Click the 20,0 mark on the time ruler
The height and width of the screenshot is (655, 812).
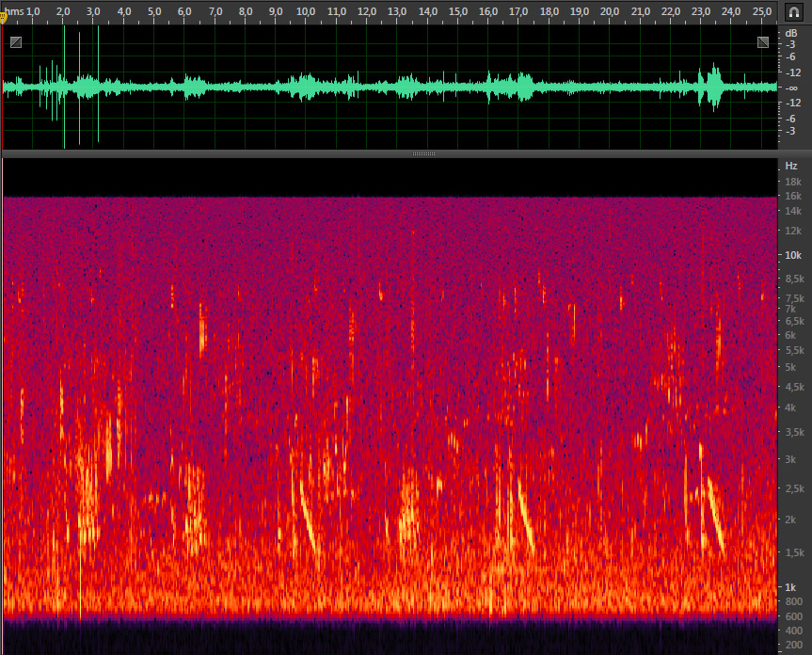[610, 11]
